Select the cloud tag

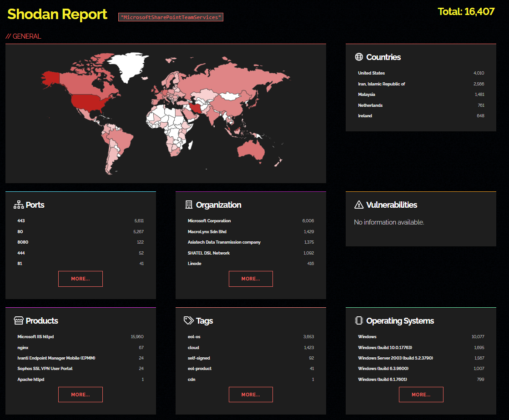(x=251, y=348)
